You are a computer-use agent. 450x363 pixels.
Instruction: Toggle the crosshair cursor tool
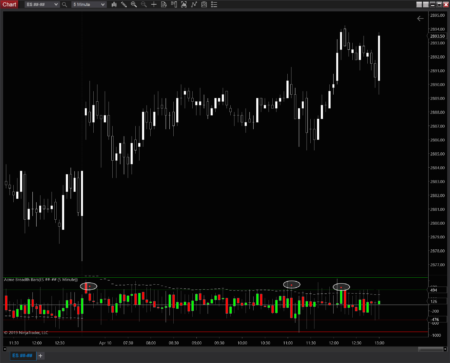pyautogui.click(x=154, y=4)
